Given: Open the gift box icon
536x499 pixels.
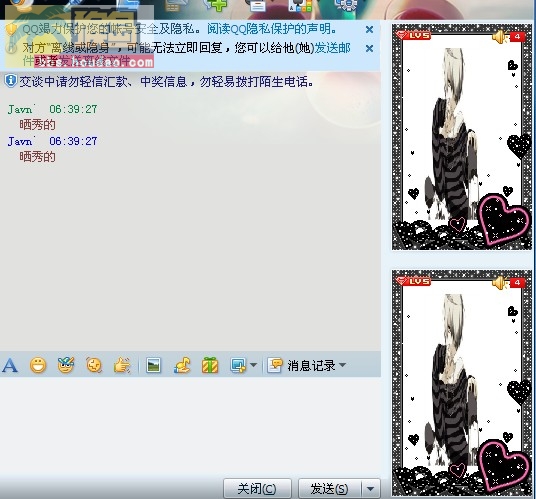Looking at the screenshot, I should pos(210,365).
